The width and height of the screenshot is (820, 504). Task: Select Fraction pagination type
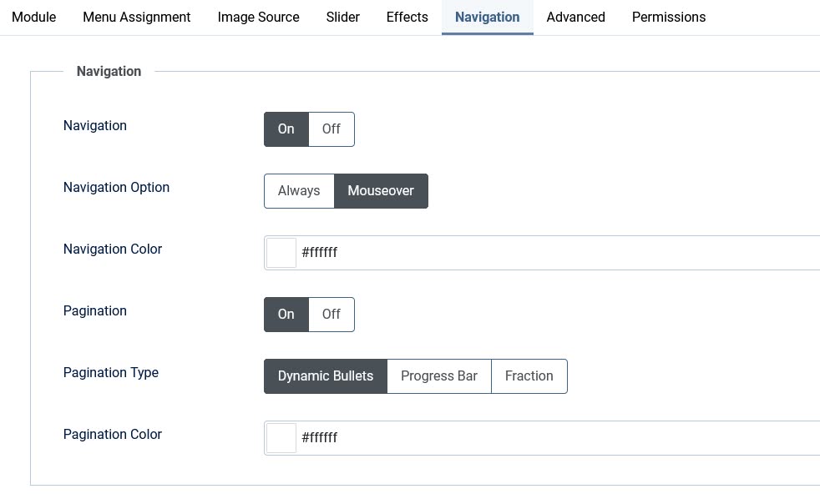pos(529,376)
